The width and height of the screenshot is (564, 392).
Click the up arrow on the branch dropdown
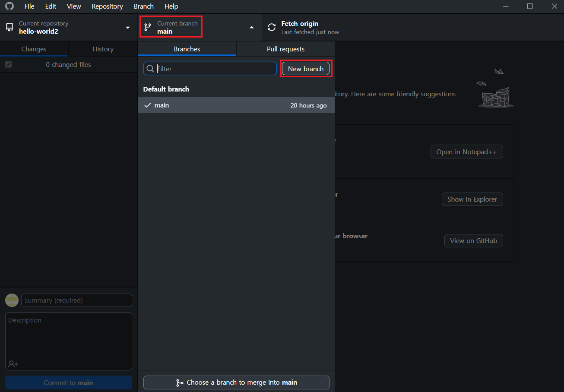252,28
